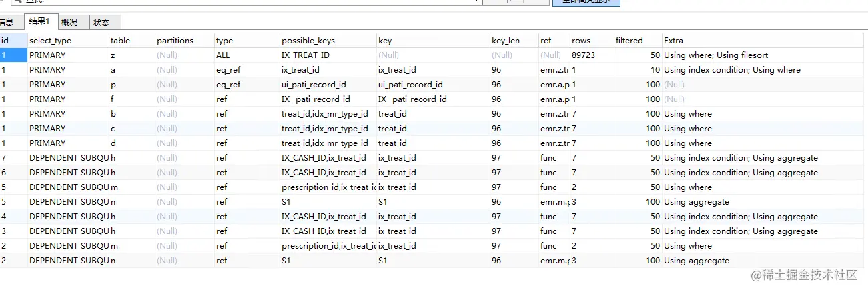Select 'IX_ pati_record_id' in the possible_keys column
The image size is (868, 292).
click(x=328, y=99)
